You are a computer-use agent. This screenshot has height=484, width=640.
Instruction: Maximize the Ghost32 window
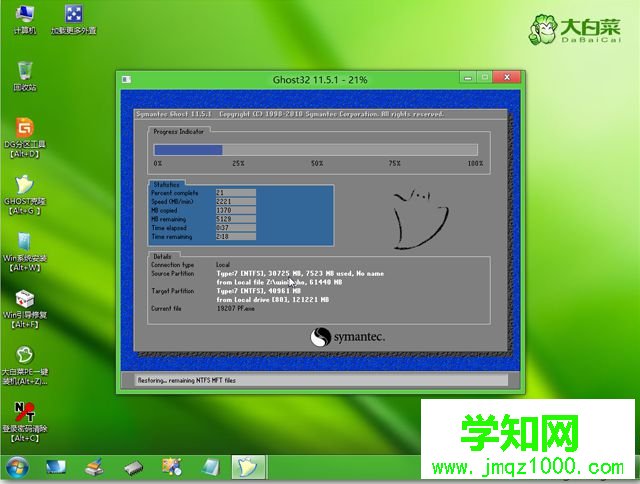tap(484, 77)
